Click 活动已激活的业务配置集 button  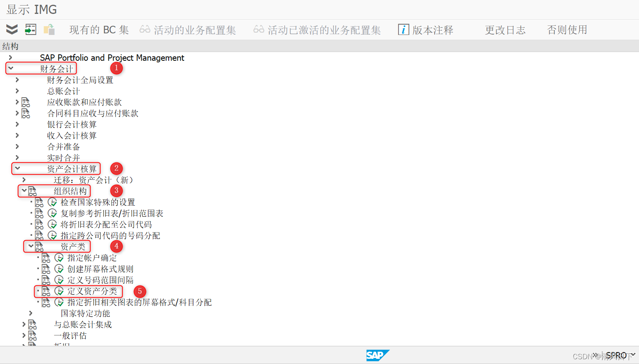click(x=317, y=30)
